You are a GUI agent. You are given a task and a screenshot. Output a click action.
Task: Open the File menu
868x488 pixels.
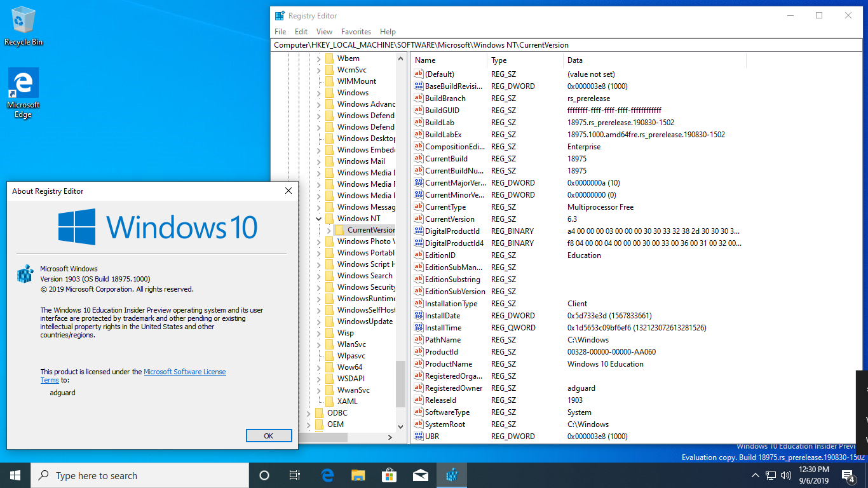pos(280,31)
